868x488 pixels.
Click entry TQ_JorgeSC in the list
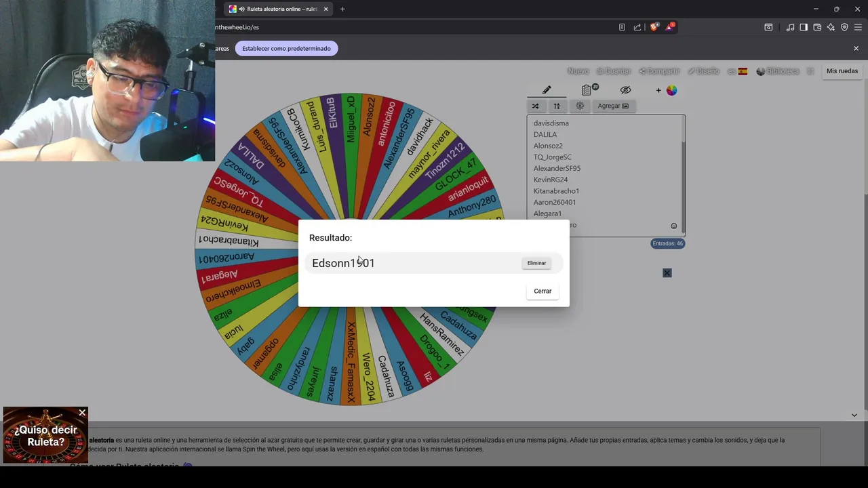pyautogui.click(x=553, y=157)
